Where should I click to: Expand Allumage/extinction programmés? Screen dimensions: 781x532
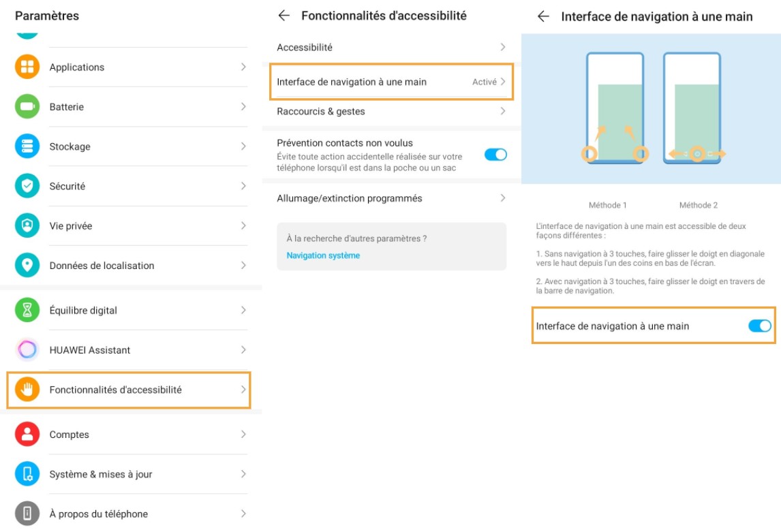(503, 198)
